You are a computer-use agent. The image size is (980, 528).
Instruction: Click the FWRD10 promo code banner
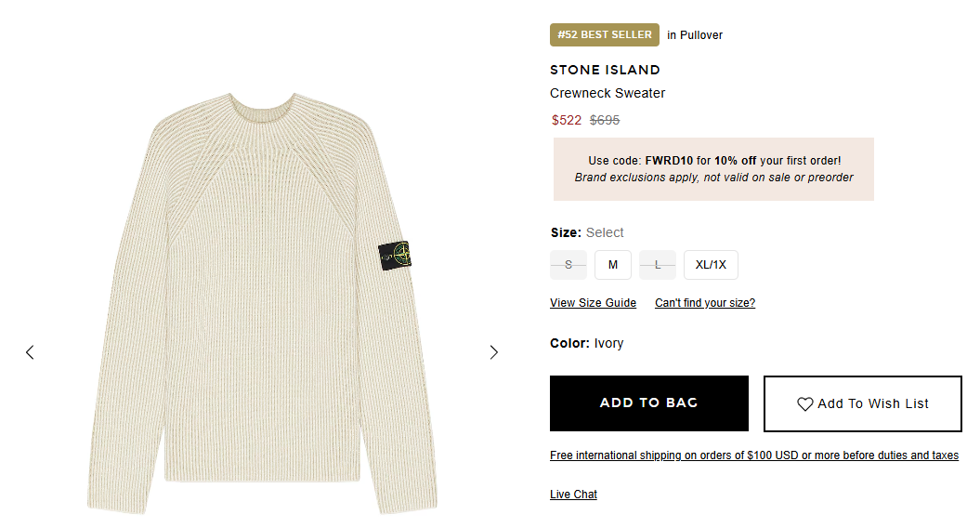(x=713, y=169)
